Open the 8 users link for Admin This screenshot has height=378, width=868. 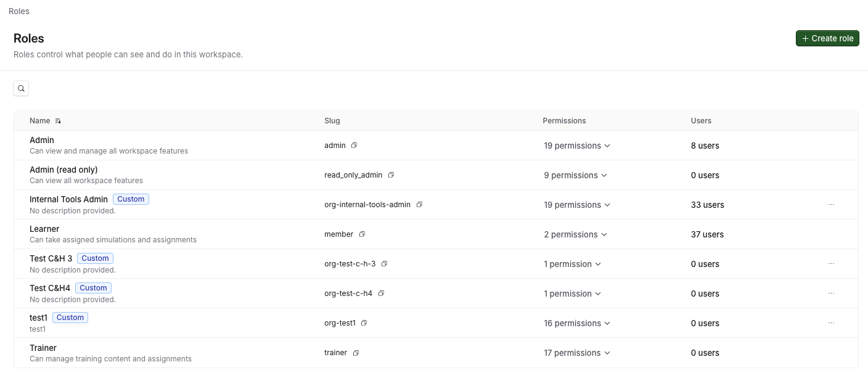(x=705, y=146)
